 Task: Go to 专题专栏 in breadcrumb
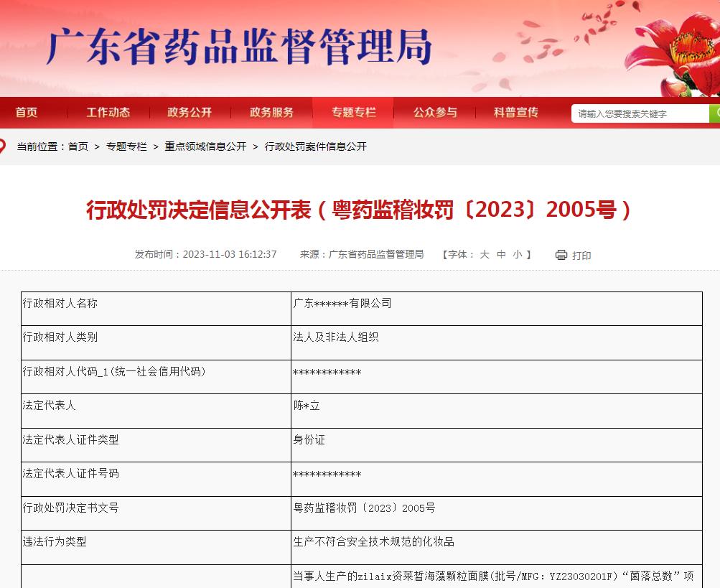(126, 146)
